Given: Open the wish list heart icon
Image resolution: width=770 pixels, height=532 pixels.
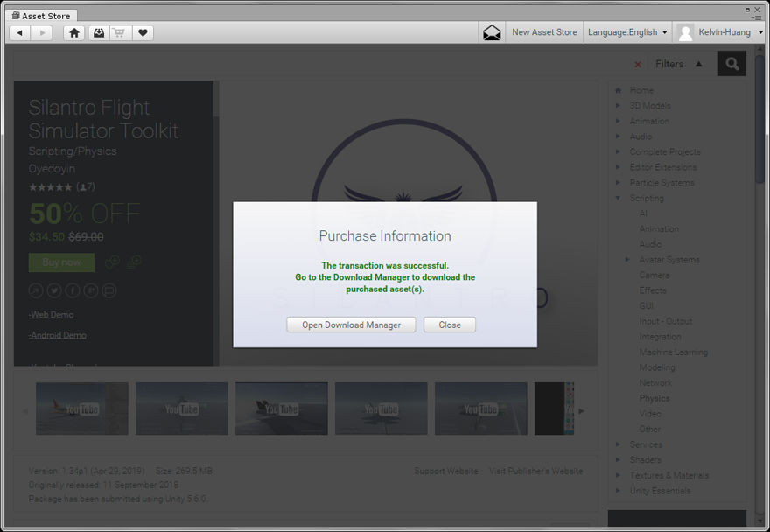Looking at the screenshot, I should 143,33.
